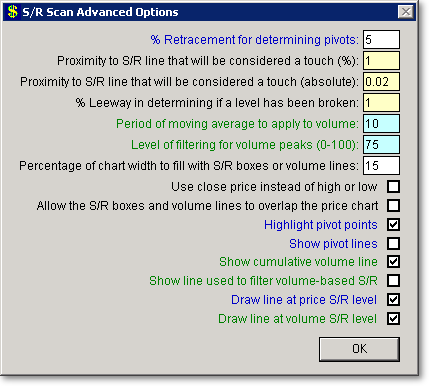Click the OK button
429x386 pixels.
[x=359, y=349]
